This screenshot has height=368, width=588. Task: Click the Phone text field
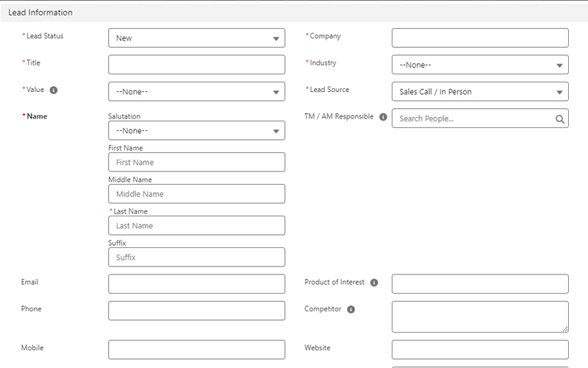(x=196, y=311)
